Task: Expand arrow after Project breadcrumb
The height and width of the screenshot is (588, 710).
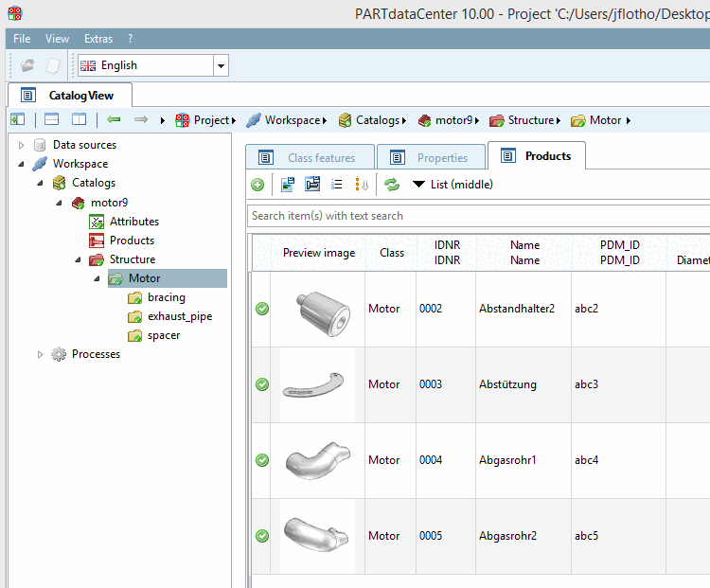Action: [x=234, y=120]
